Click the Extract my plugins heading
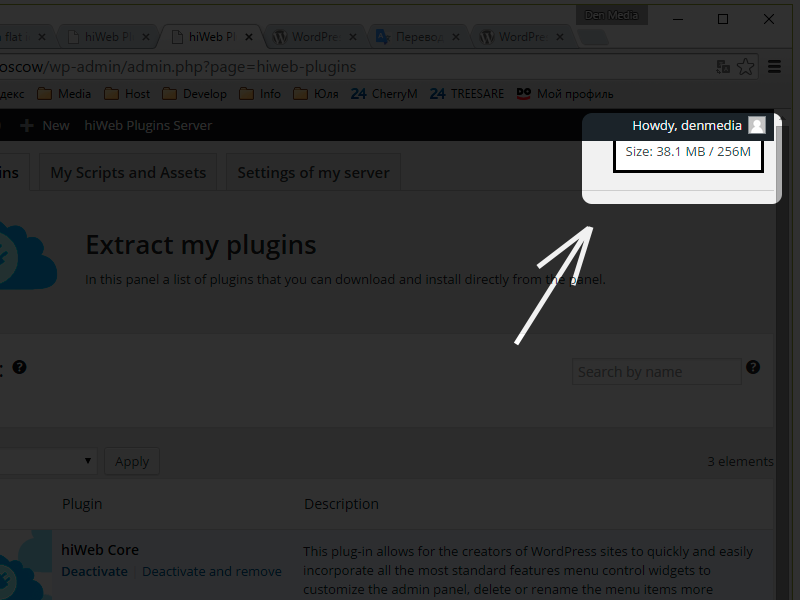800x600 pixels. click(x=201, y=245)
